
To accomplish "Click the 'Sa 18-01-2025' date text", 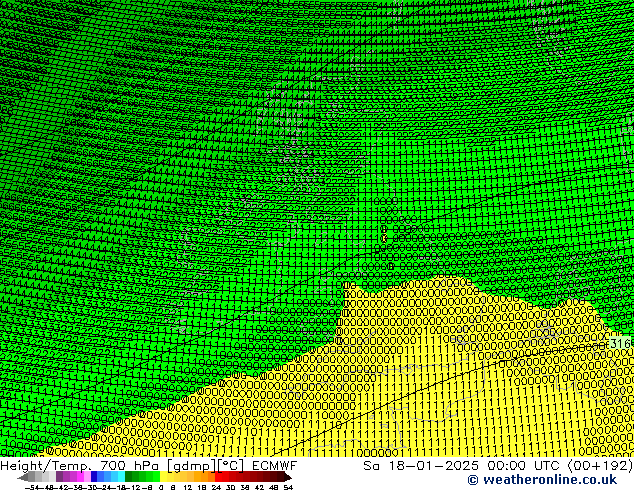I will tap(421, 466).
